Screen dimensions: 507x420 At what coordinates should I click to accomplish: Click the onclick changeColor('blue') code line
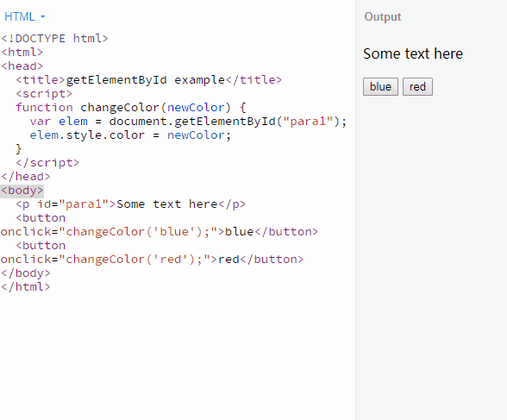pos(160,232)
